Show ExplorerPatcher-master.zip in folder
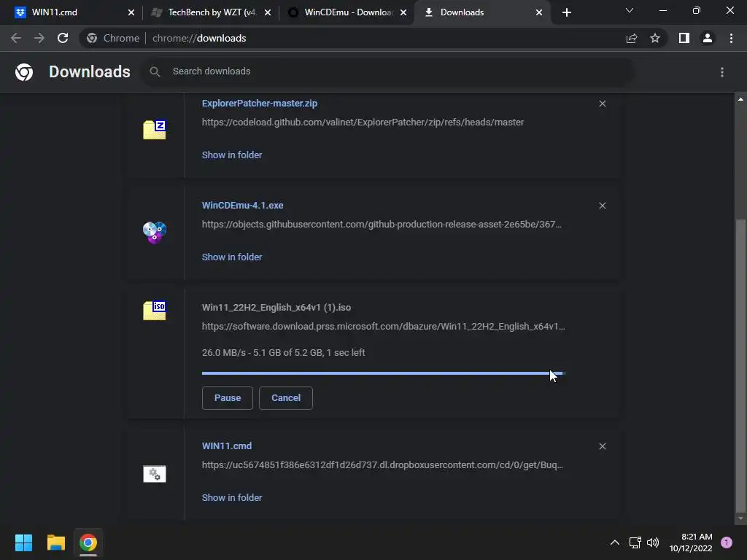Image resolution: width=747 pixels, height=560 pixels. 231,155
